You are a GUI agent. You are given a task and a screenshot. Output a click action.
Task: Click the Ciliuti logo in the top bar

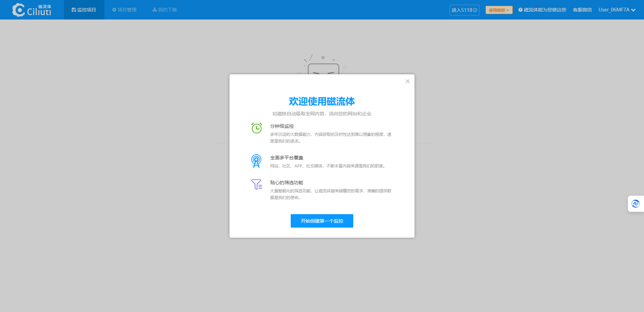[32, 9]
